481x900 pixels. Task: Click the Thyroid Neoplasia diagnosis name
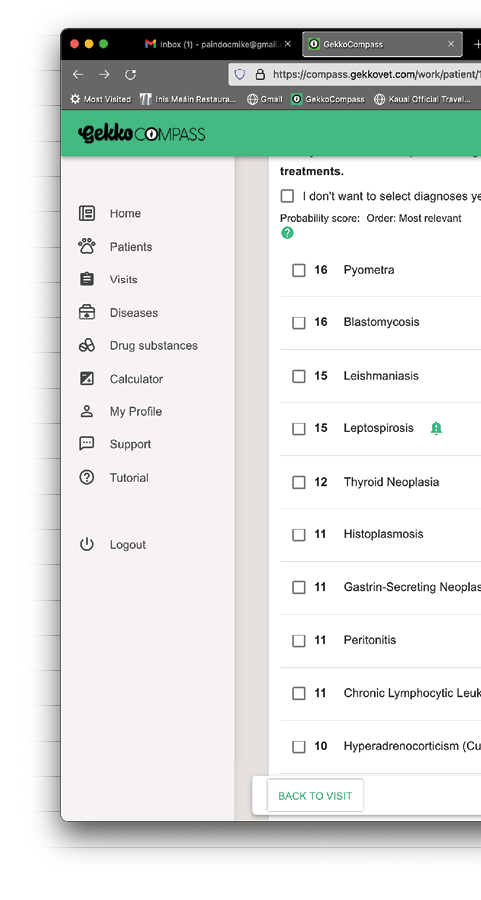(391, 482)
